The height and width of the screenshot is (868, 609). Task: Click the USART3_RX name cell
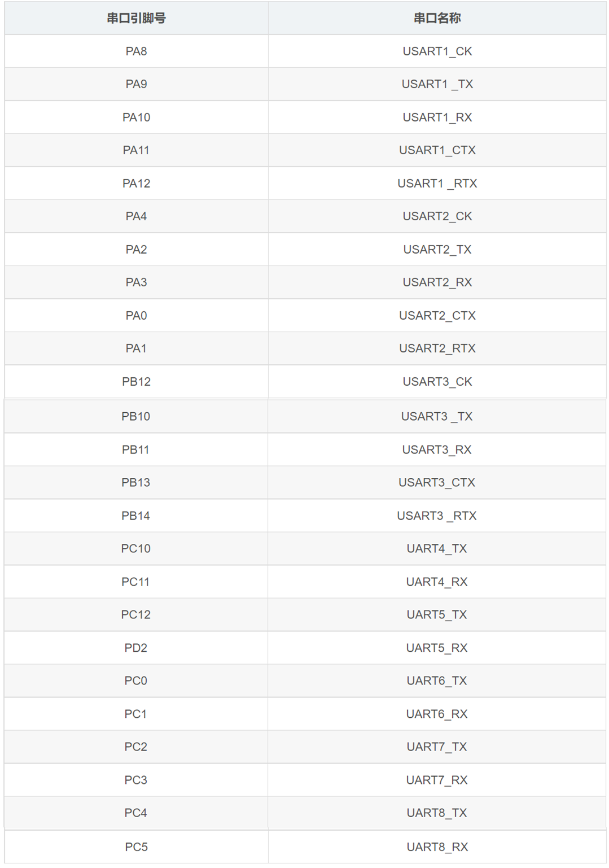pyautogui.click(x=437, y=450)
